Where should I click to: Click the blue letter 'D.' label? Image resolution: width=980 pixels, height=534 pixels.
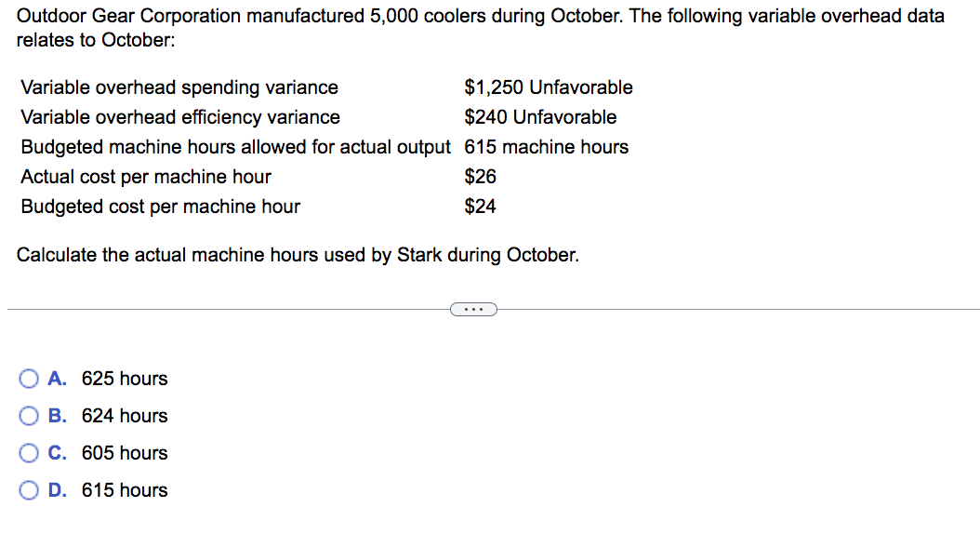tap(57, 490)
